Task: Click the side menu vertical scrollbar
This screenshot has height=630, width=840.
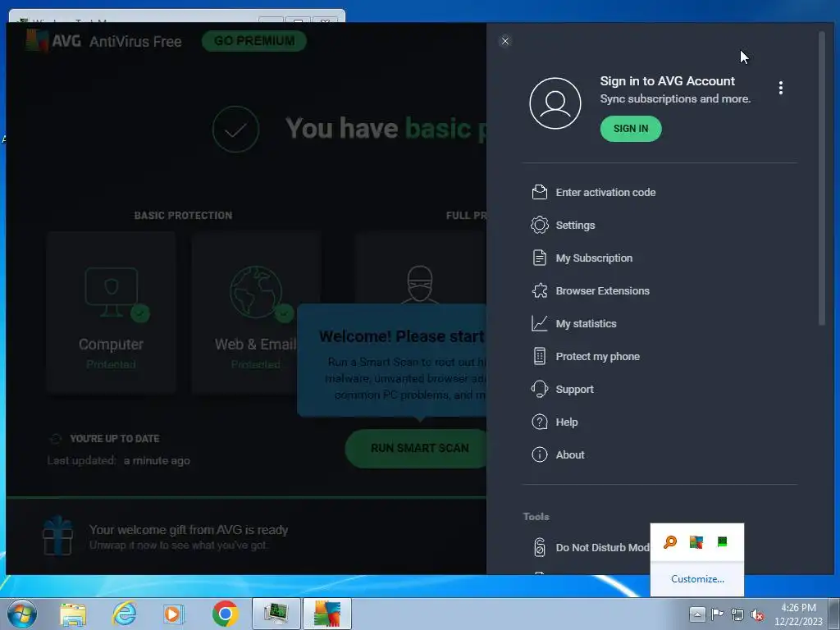Action: coord(822,178)
